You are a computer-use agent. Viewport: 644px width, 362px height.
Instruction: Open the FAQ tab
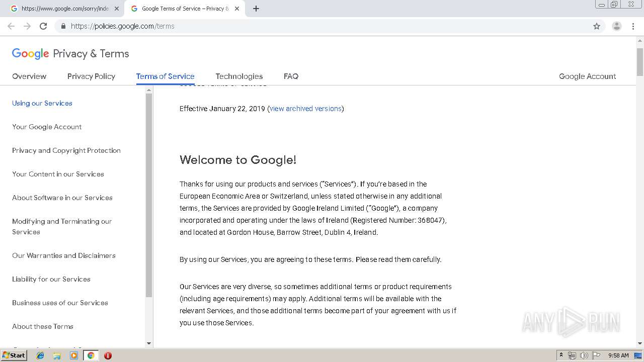click(x=291, y=76)
